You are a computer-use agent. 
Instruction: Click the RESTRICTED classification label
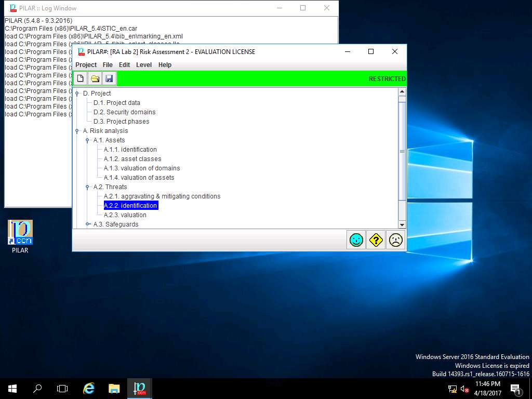(387, 79)
